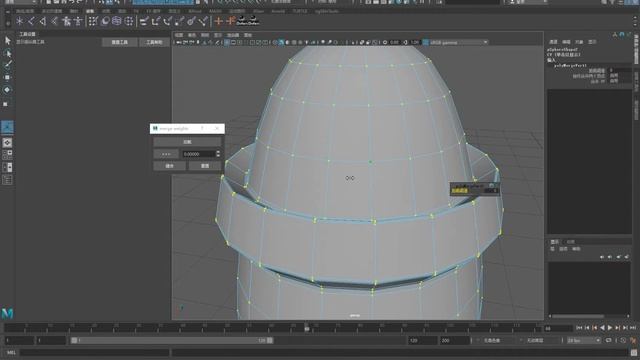Switch to the Arnold shelf tab
Image resolution: width=640 pixels, height=360 pixels.
pyautogui.click(x=278, y=11)
